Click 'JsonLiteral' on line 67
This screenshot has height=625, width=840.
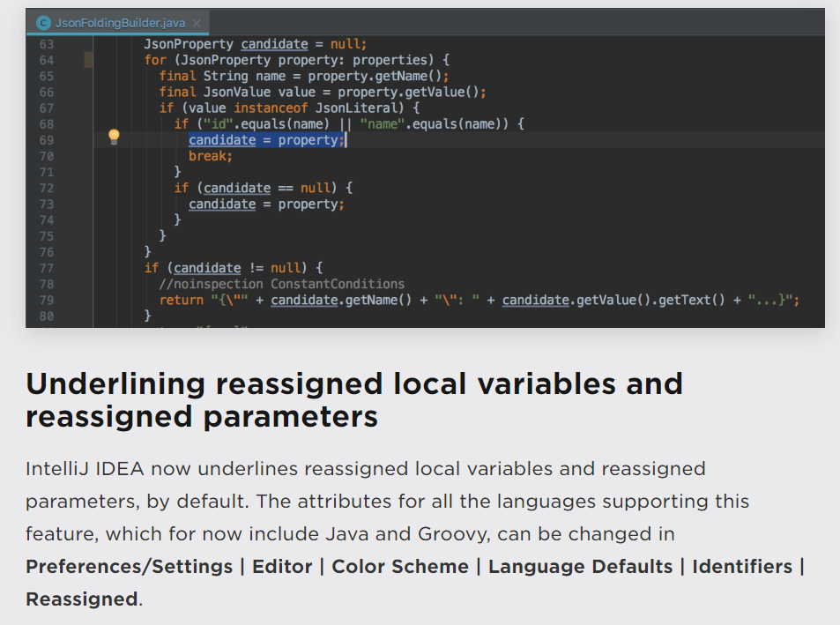pyautogui.click(x=356, y=108)
